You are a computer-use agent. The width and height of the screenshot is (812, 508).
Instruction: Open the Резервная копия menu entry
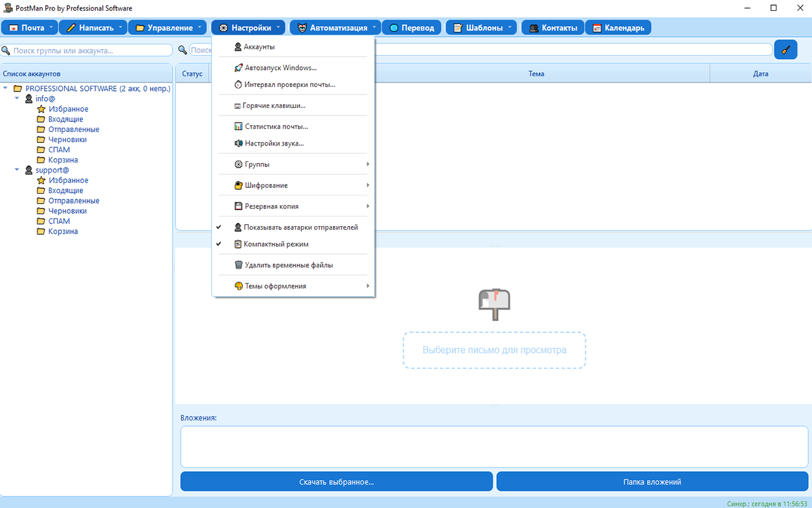click(272, 206)
